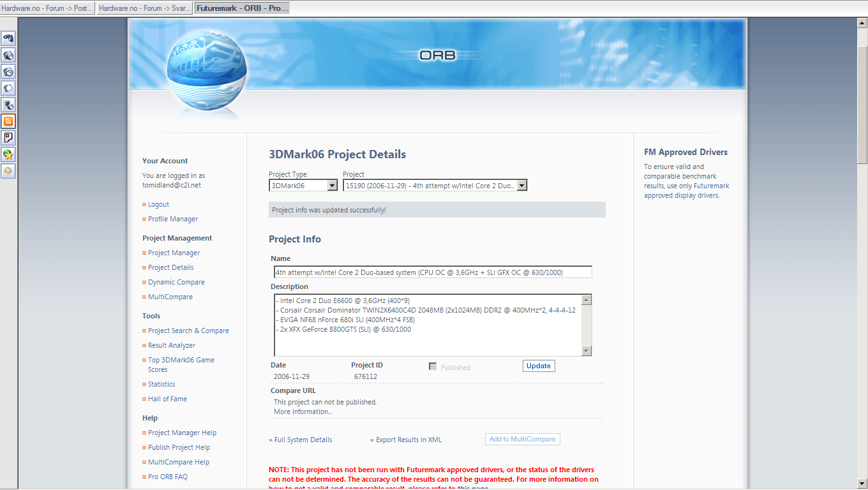Click the binoculars search icon in the sidebar
The height and width of the screenshot is (490, 868).
click(x=8, y=38)
